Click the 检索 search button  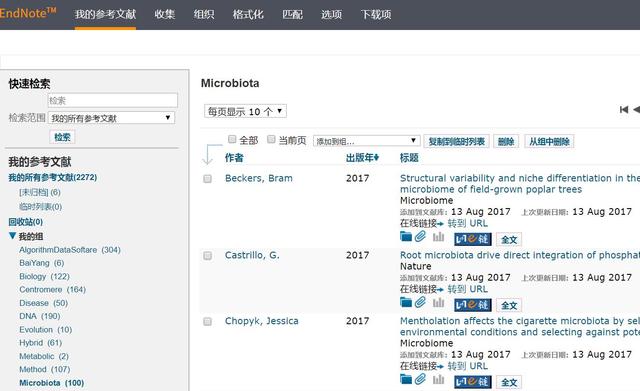pos(62,137)
